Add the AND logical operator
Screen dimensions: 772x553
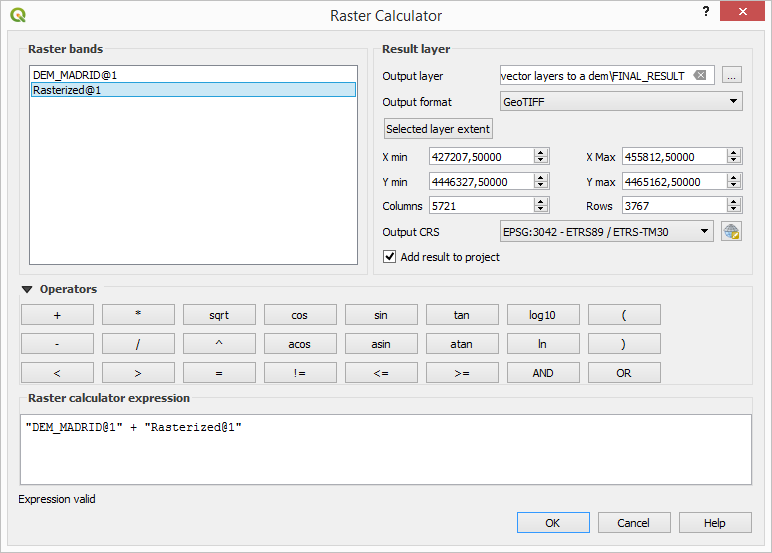point(543,373)
